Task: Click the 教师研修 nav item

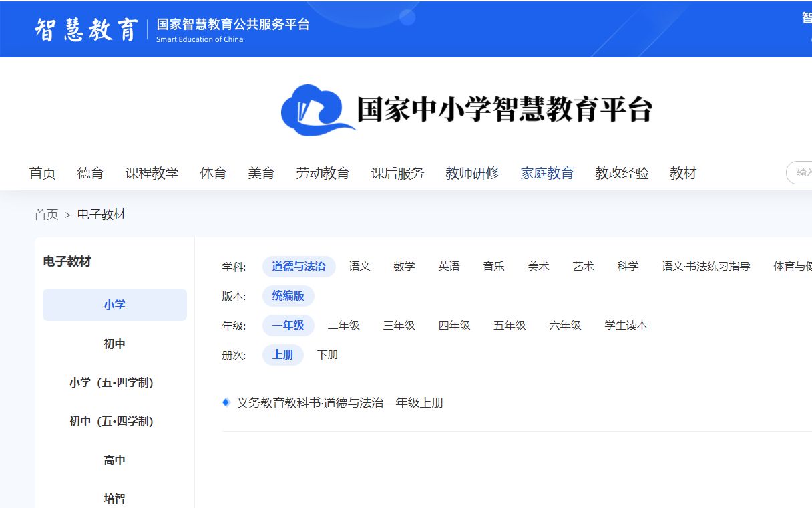Action: click(472, 173)
